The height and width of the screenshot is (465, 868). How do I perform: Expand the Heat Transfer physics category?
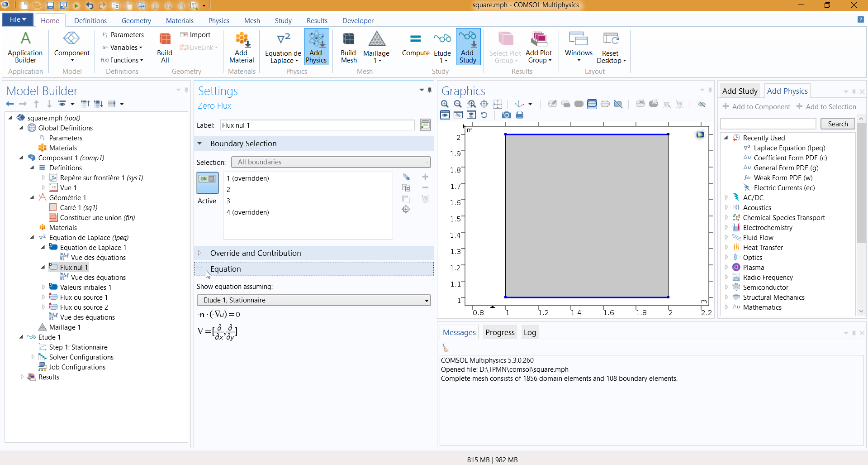[727, 248]
